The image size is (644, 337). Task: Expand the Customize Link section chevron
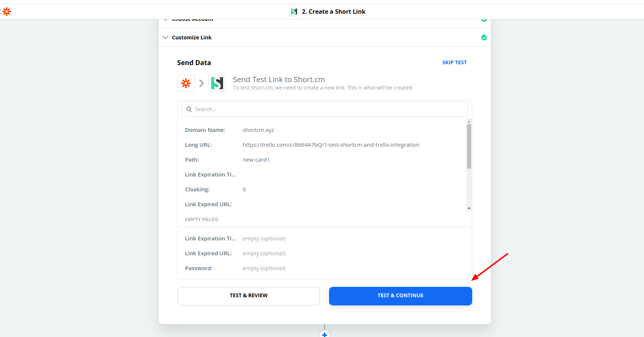point(165,38)
